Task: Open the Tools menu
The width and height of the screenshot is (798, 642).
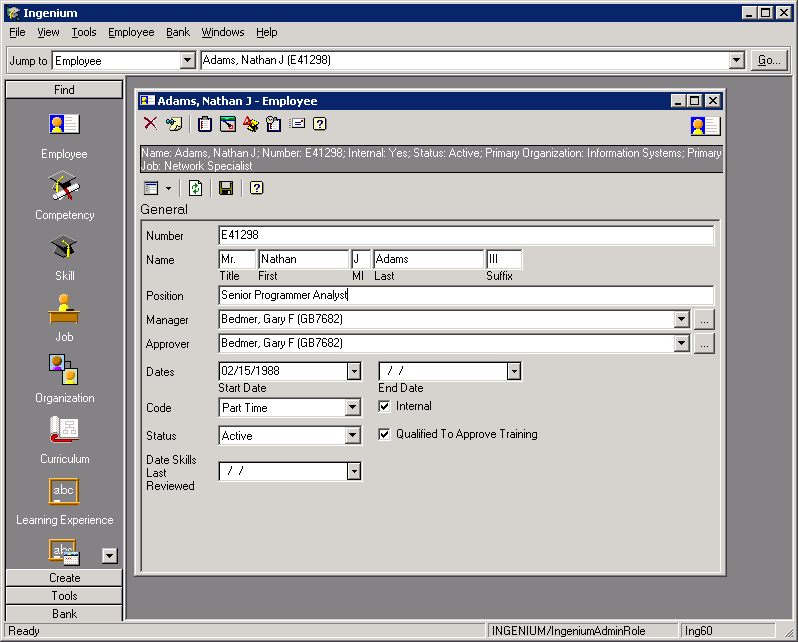Action: point(84,32)
